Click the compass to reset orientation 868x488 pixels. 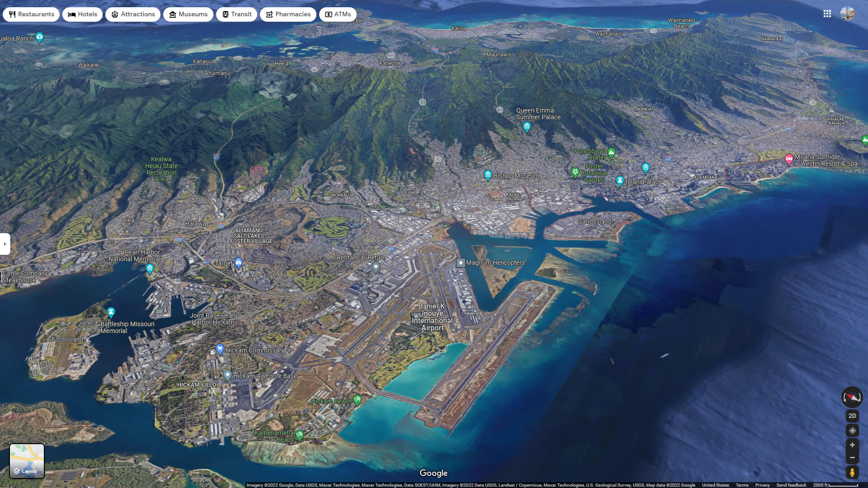tap(852, 397)
